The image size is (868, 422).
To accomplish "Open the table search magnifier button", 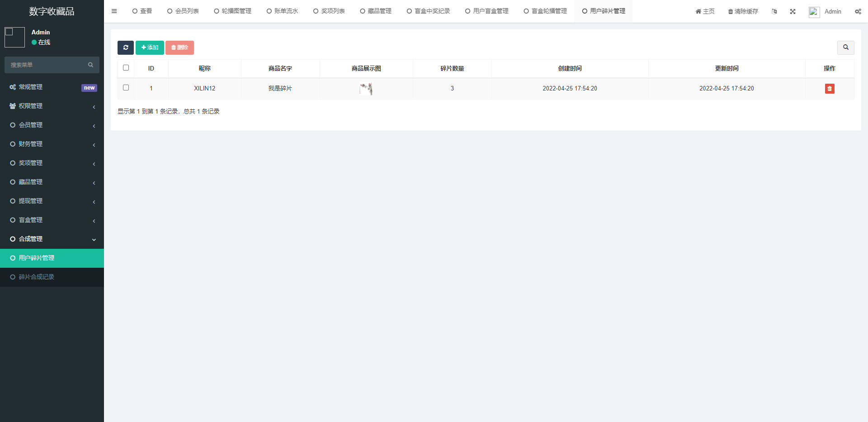I will [845, 47].
